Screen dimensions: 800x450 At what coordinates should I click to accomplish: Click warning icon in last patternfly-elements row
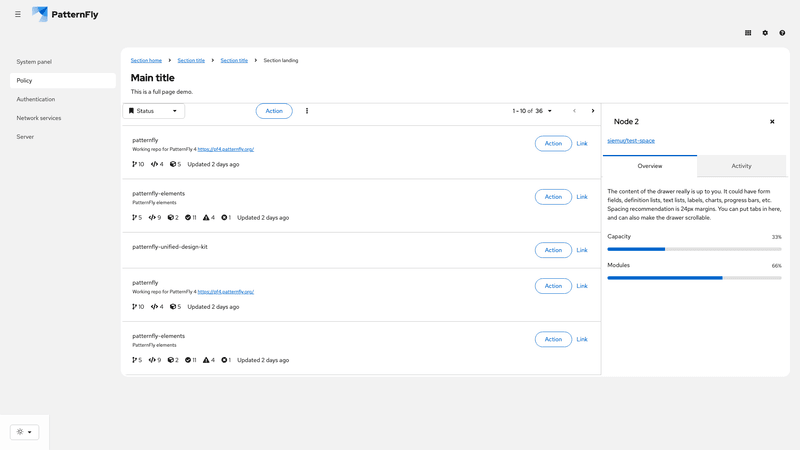(206, 360)
